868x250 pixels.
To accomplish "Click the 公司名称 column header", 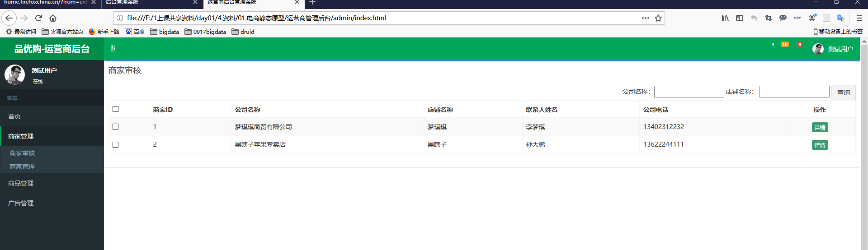I will (247, 110).
